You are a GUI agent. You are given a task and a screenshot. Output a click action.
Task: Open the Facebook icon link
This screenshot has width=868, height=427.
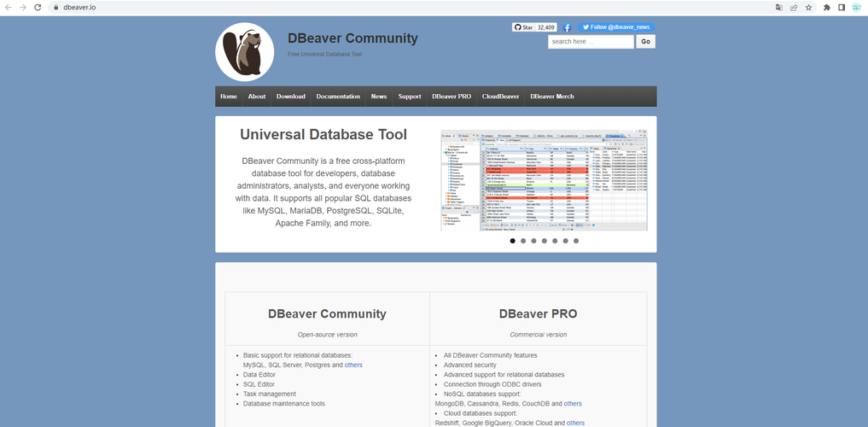pos(567,27)
